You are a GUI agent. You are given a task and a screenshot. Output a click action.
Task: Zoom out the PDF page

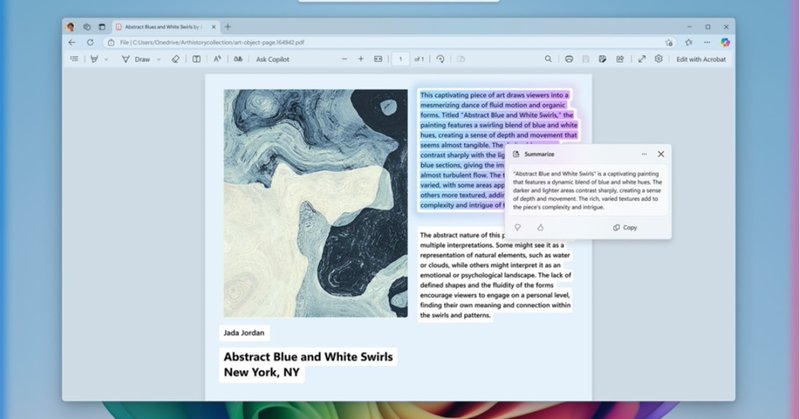coord(344,59)
